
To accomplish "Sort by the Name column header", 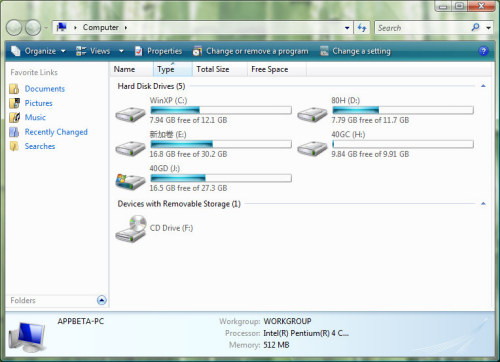I will tap(131, 69).
